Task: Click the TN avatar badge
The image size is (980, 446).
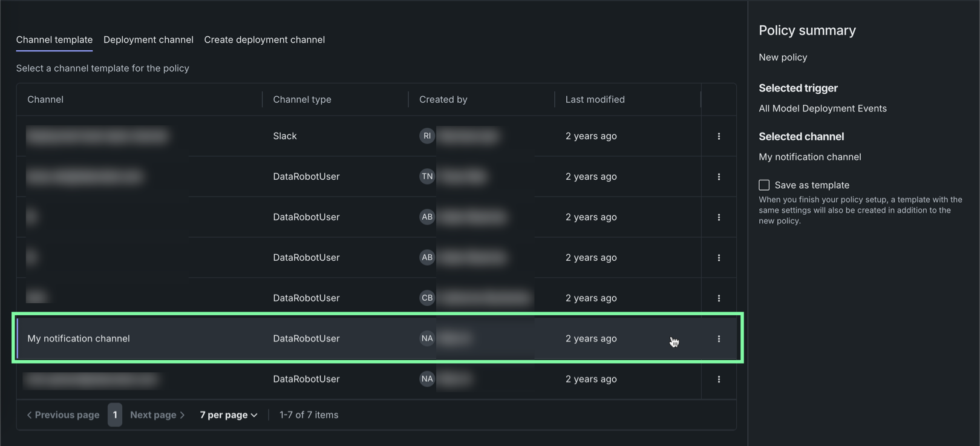Action: pos(427,177)
